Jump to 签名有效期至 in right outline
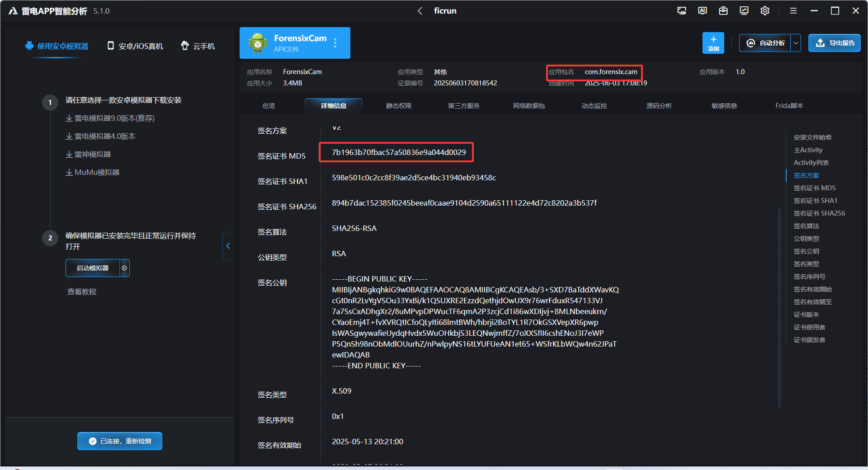 [x=812, y=302]
